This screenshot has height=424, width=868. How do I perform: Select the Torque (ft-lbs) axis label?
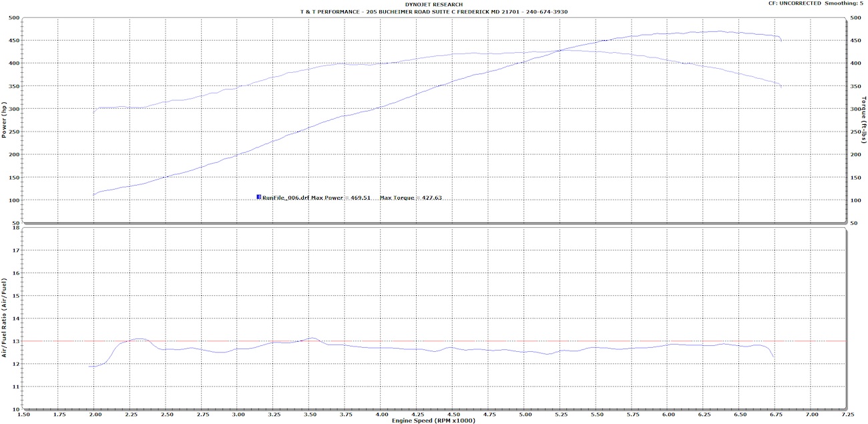coord(863,120)
